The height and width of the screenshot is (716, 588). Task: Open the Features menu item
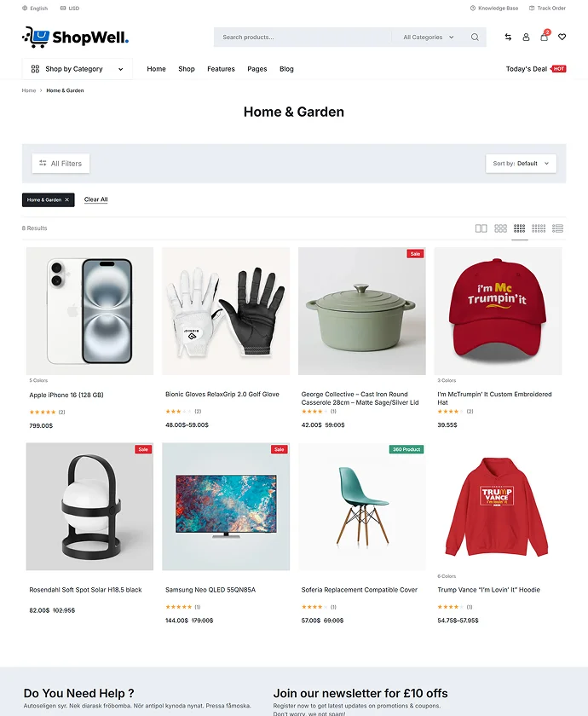coord(221,69)
